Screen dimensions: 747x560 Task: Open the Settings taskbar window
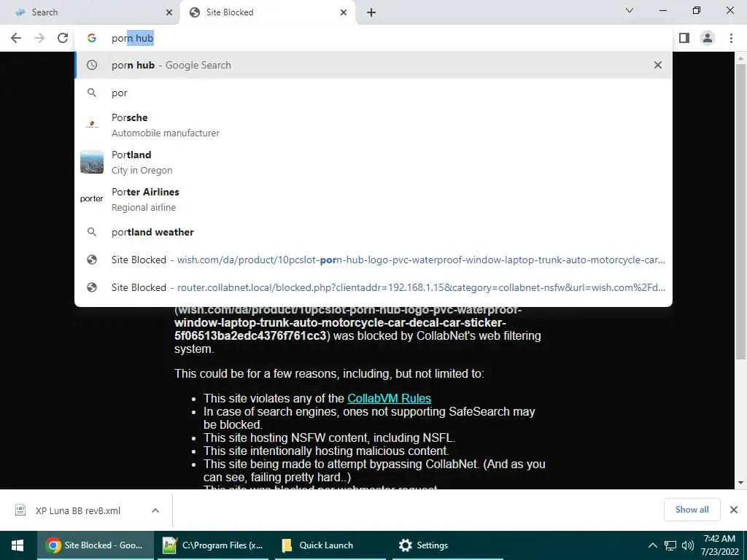tap(449, 545)
